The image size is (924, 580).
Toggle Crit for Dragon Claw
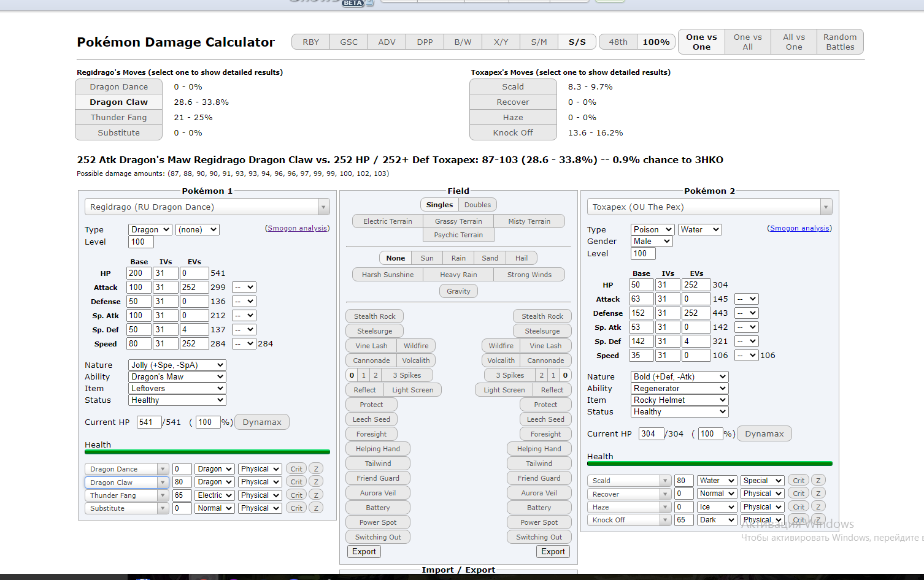pos(296,482)
